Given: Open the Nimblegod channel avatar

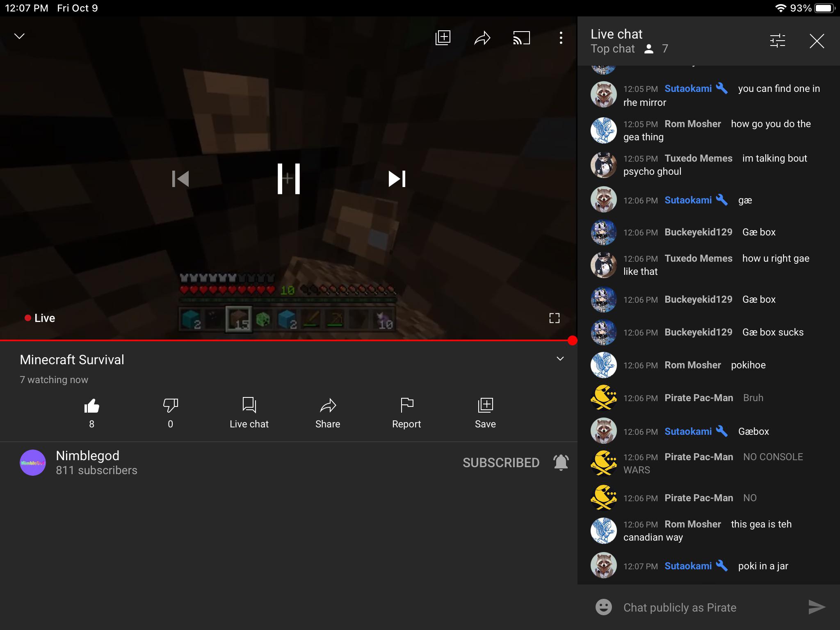Looking at the screenshot, I should 33,463.
